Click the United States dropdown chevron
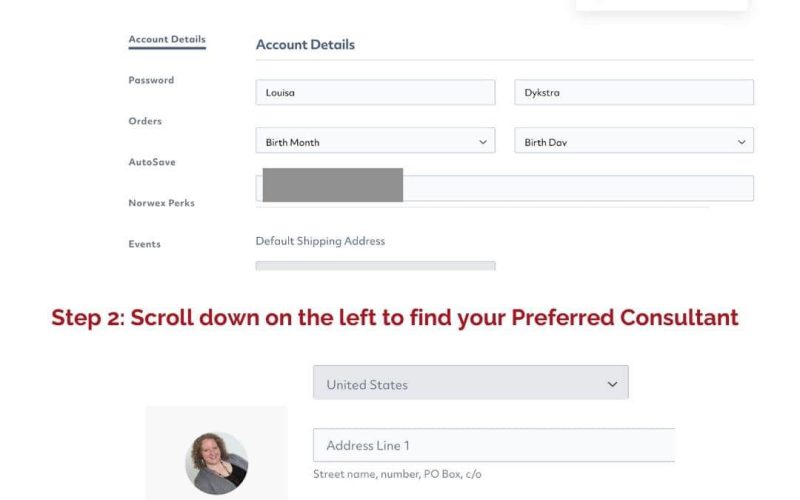800x500 pixels. tap(612, 384)
